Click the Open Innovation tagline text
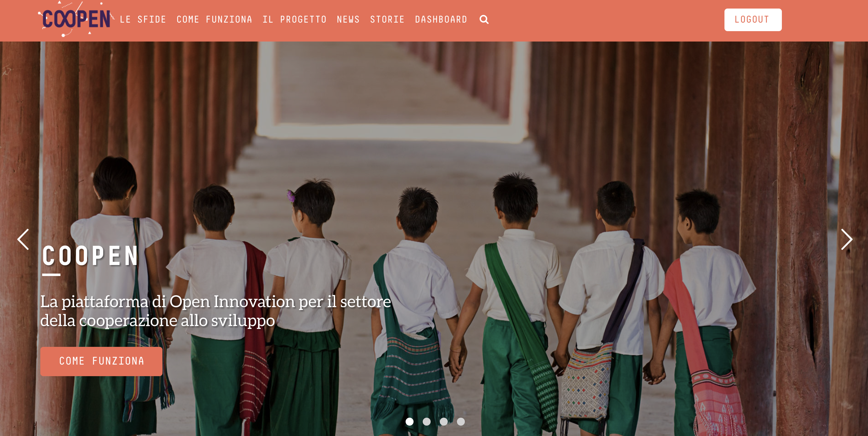 [216, 311]
